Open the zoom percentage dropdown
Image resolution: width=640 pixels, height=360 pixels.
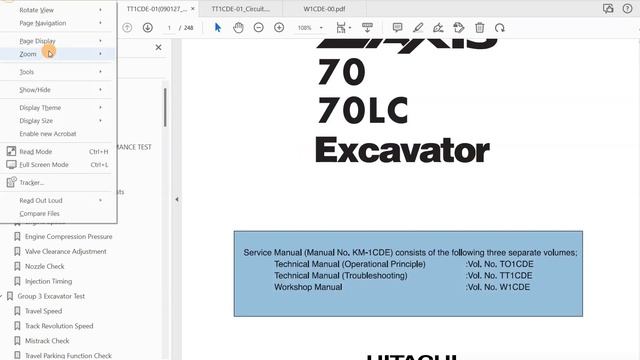[321, 28]
